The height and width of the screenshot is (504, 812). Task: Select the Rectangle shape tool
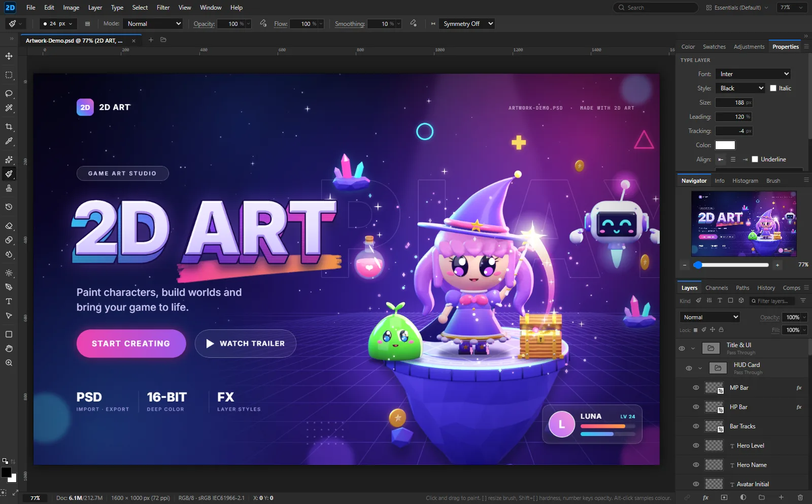pos(9,334)
